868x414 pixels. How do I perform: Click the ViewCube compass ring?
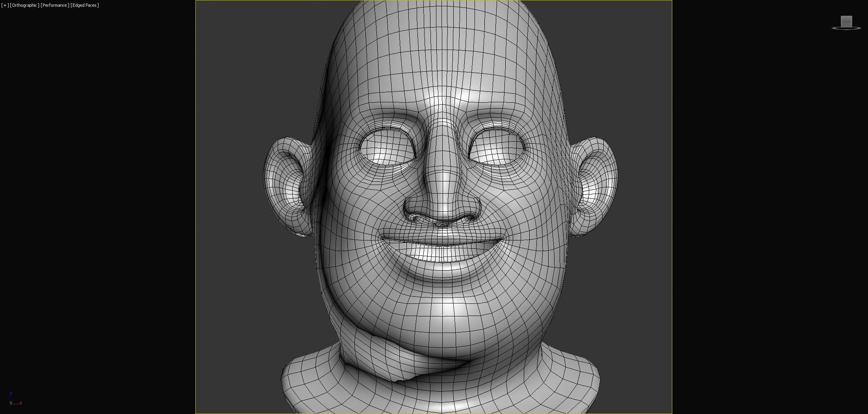(846, 28)
